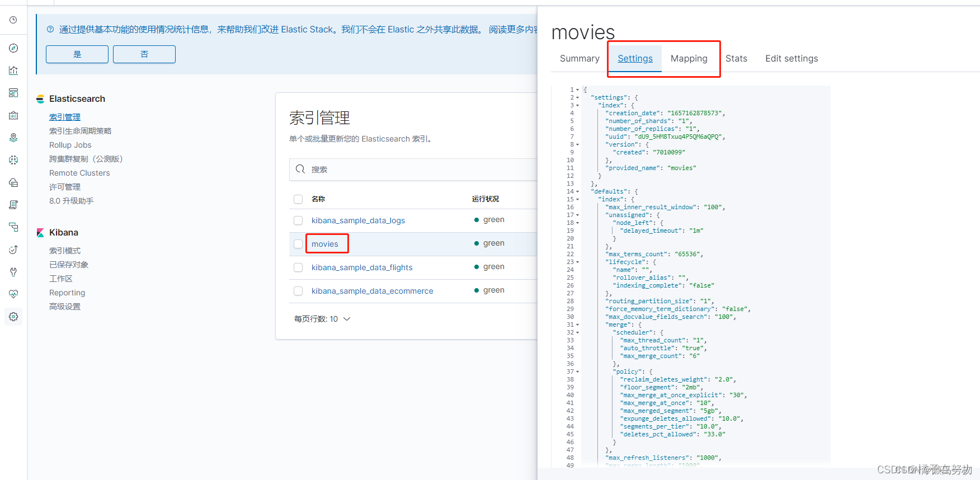Open Maps from the sidebar icon

click(x=13, y=138)
